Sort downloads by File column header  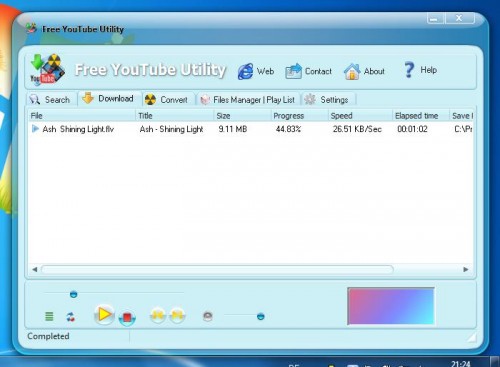pyautogui.click(x=82, y=116)
